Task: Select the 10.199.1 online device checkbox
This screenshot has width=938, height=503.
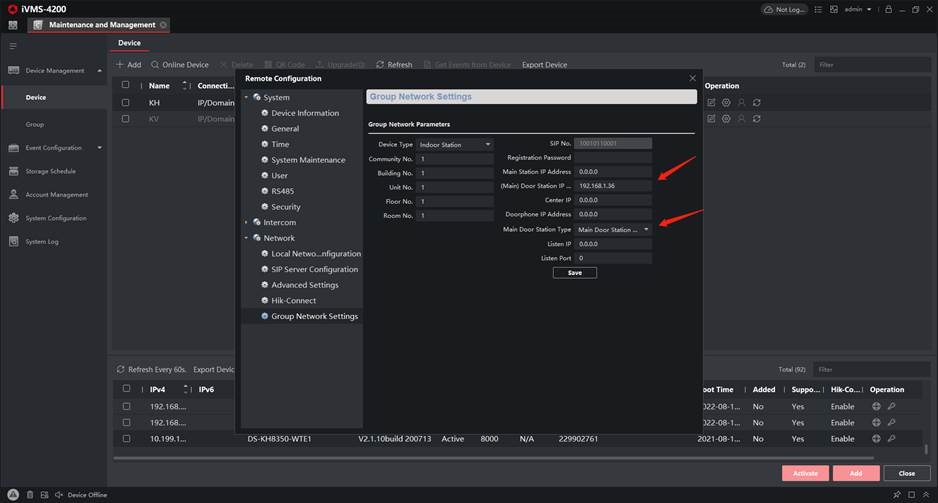Action: click(126, 438)
